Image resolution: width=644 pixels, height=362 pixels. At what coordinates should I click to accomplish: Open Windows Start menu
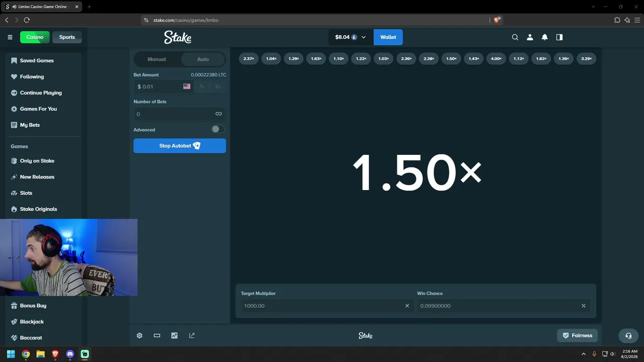pyautogui.click(x=11, y=354)
